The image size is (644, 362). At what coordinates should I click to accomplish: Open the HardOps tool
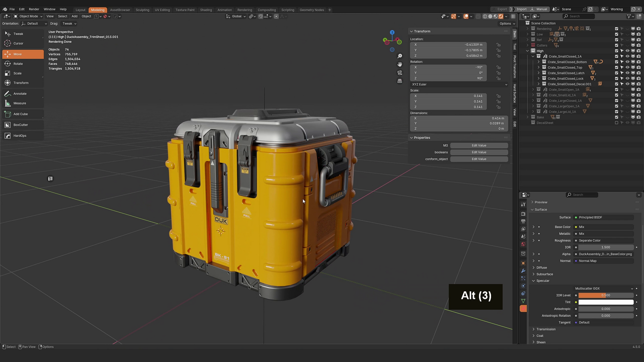[23, 136]
